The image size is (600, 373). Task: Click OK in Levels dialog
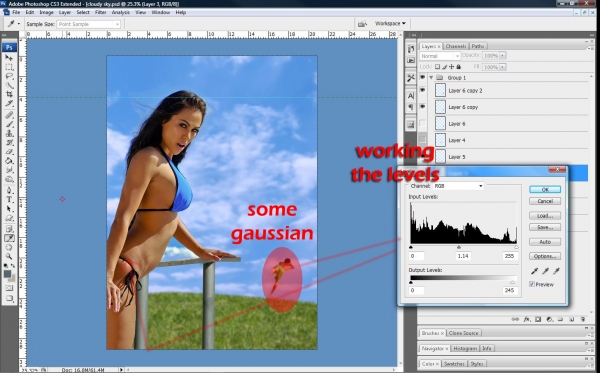[545, 189]
